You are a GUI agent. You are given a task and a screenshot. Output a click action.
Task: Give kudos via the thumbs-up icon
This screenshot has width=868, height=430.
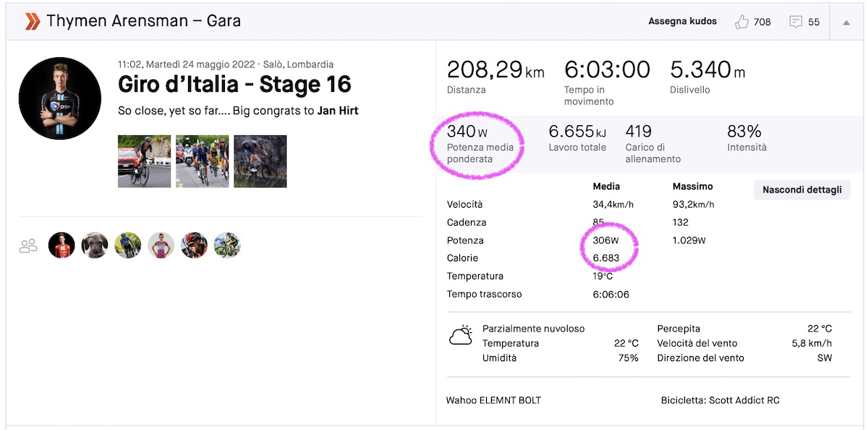coord(741,22)
